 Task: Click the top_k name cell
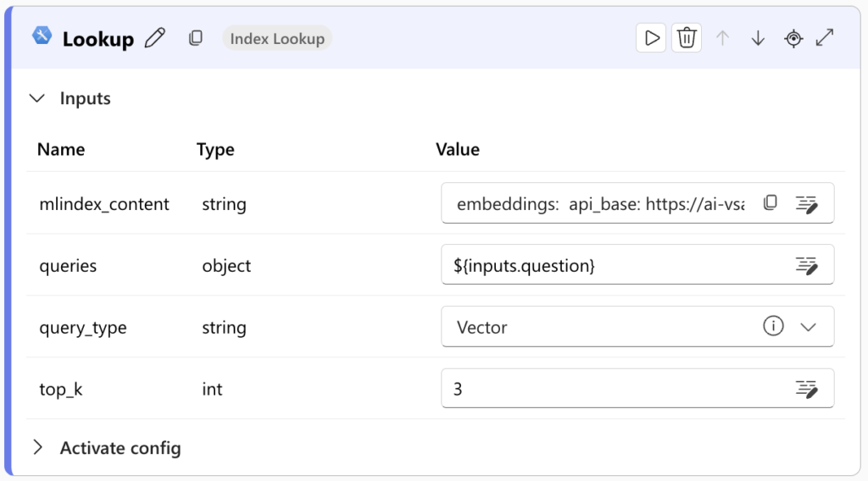[x=61, y=390]
